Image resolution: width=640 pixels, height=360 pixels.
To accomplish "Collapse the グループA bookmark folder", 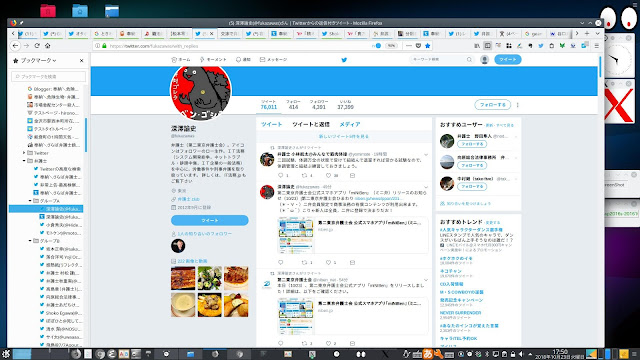I will (30, 201).
